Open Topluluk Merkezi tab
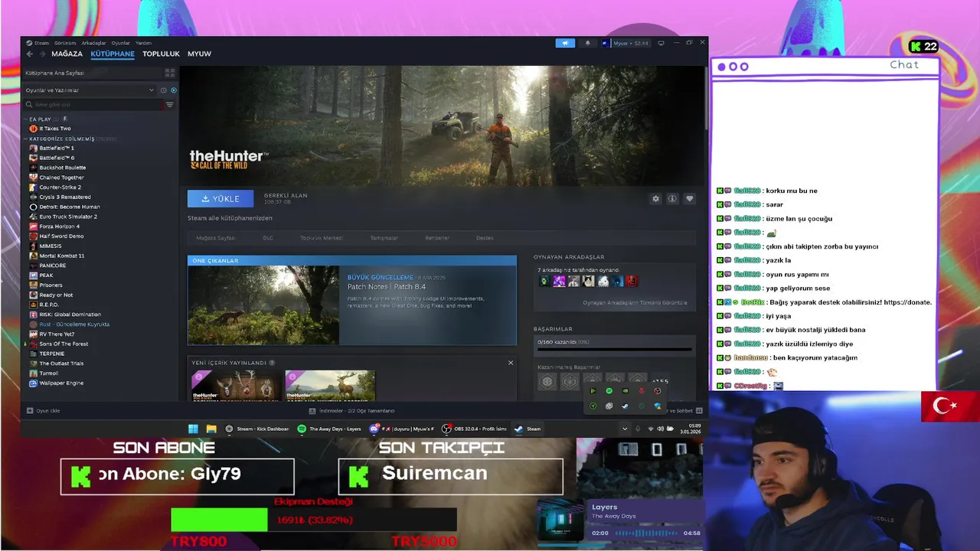 [321, 238]
